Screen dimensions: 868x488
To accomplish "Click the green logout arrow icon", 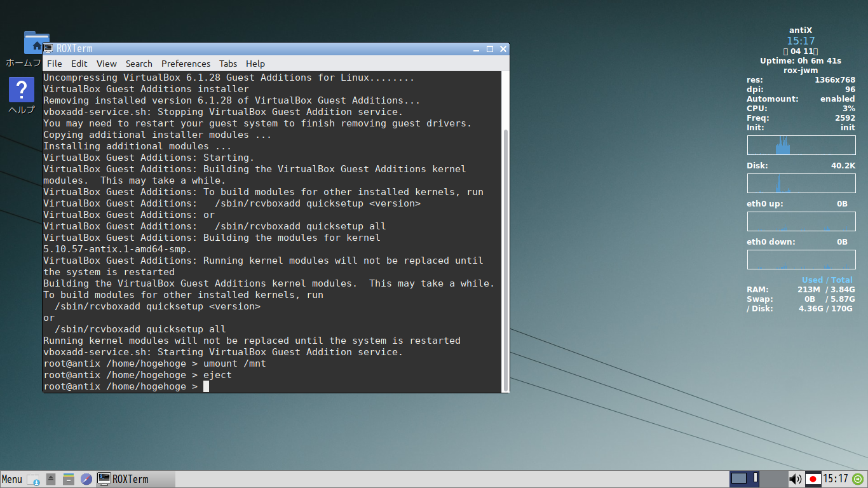I will pyautogui.click(x=858, y=479).
